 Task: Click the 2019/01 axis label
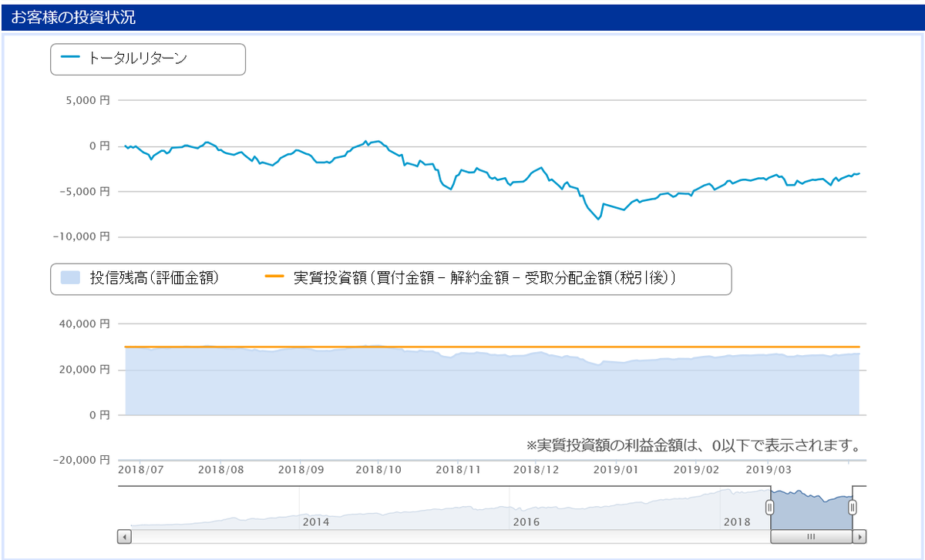point(617,468)
